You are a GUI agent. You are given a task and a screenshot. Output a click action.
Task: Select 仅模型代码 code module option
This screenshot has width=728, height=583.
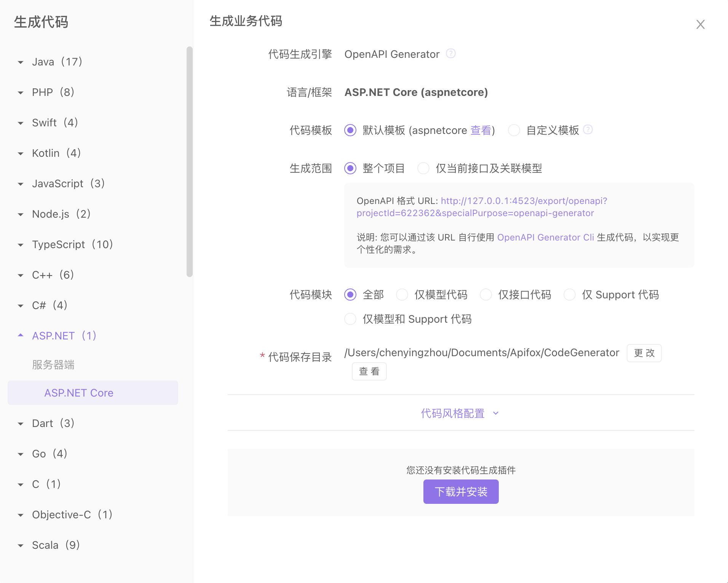[x=402, y=295]
